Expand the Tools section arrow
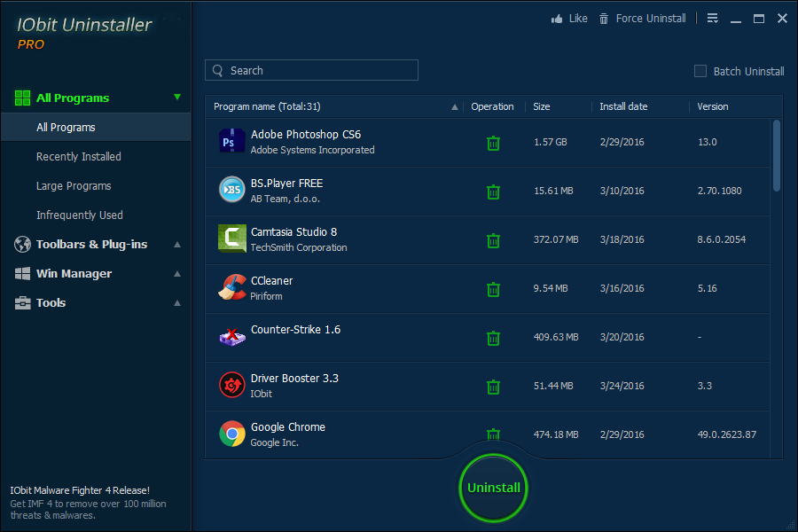The image size is (798, 532). (177, 303)
